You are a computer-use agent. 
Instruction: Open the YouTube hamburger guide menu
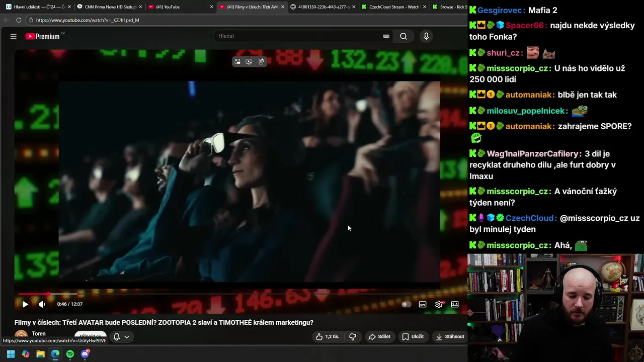click(14, 36)
